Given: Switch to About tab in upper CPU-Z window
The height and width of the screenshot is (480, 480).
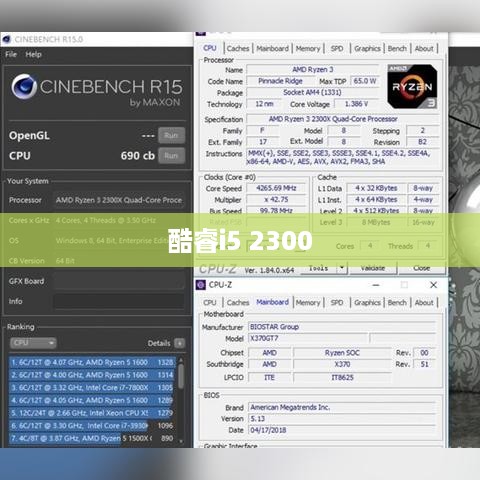Looking at the screenshot, I should point(424,49).
